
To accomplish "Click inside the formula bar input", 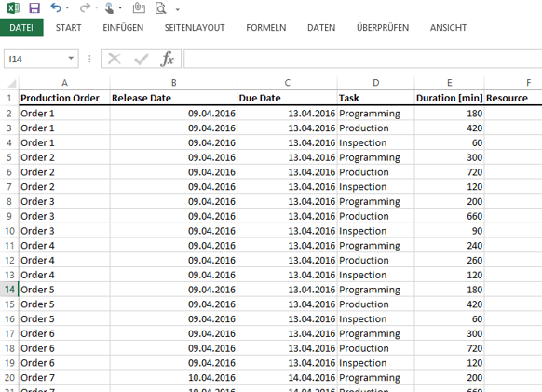I will [x=362, y=59].
